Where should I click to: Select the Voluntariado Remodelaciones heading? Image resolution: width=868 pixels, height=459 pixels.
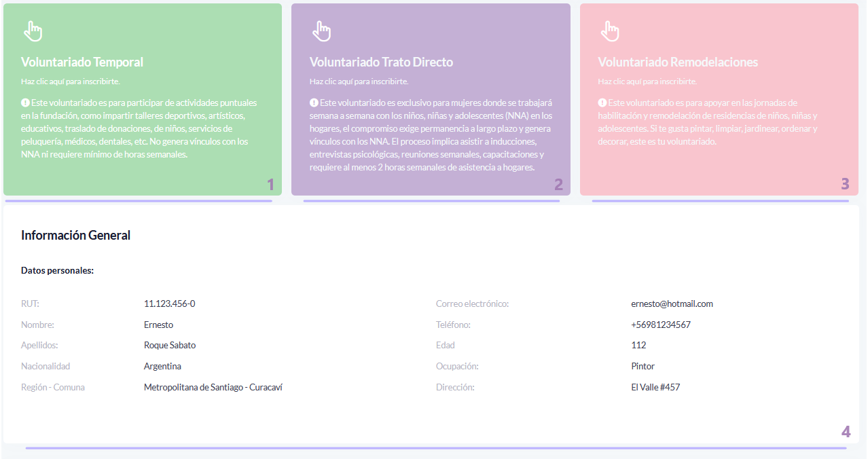[678, 62]
